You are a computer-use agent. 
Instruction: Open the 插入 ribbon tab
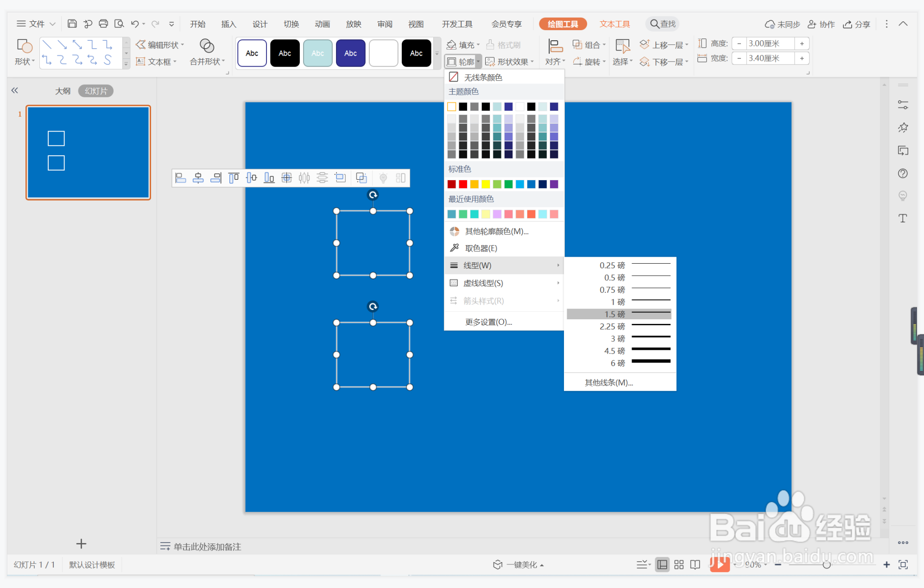pyautogui.click(x=228, y=24)
